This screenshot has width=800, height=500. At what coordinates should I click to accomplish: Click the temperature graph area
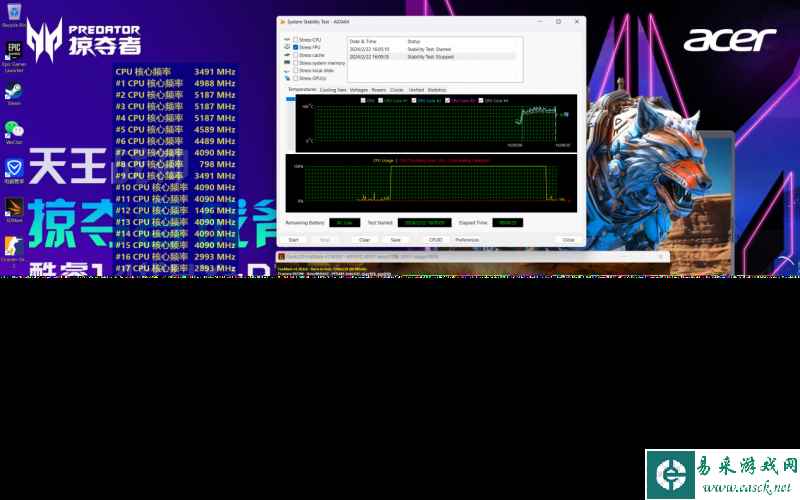click(436, 123)
